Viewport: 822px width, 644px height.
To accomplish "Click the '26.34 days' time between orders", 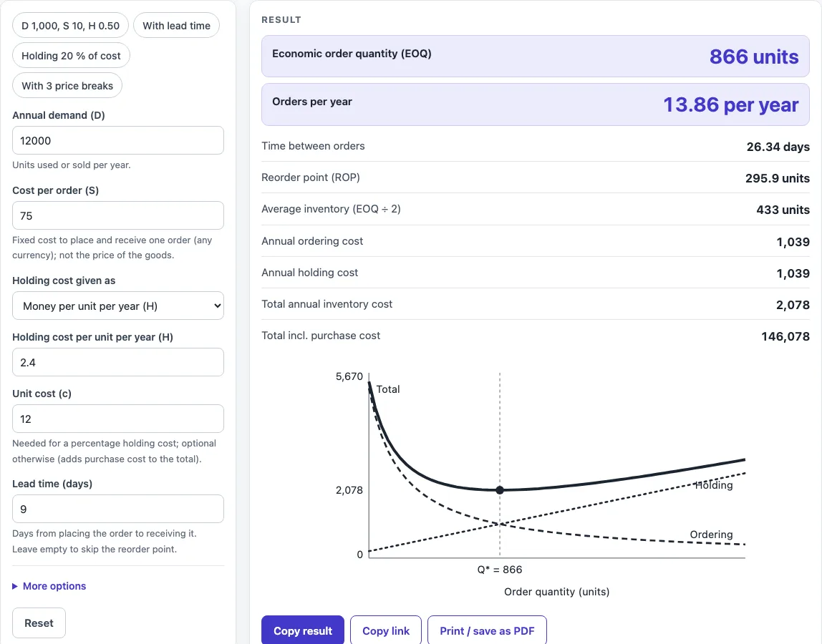I will (x=778, y=147).
